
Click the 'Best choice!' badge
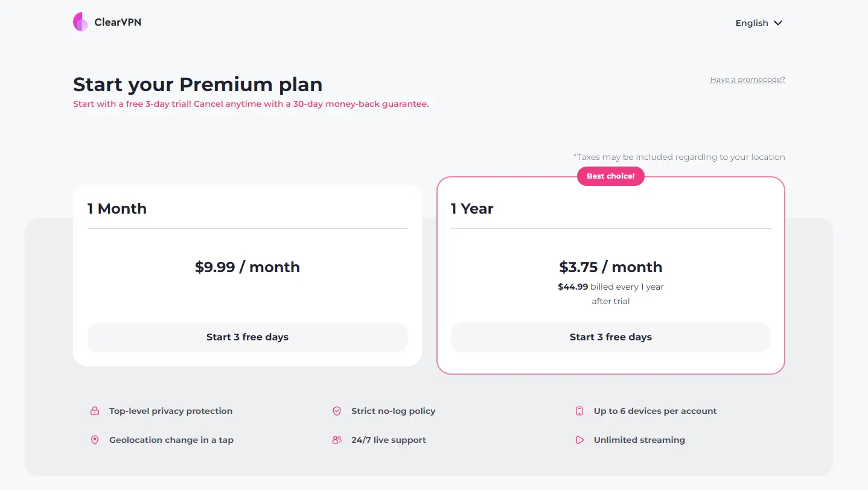[x=611, y=176]
